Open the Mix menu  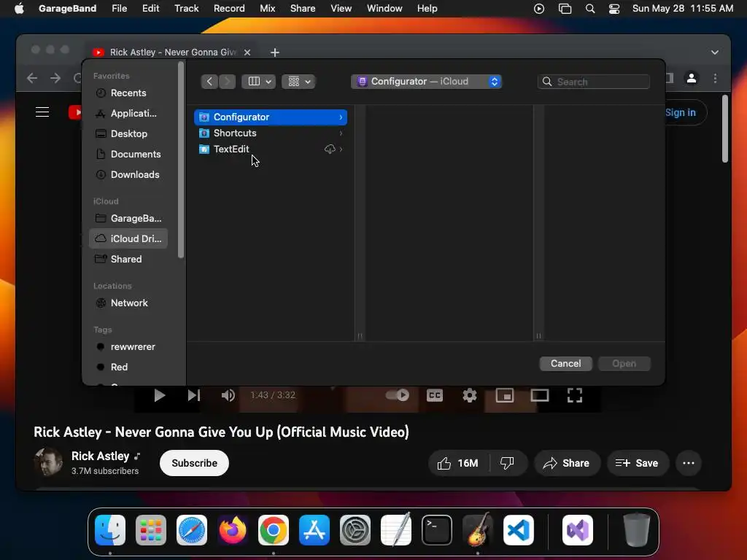coord(267,9)
